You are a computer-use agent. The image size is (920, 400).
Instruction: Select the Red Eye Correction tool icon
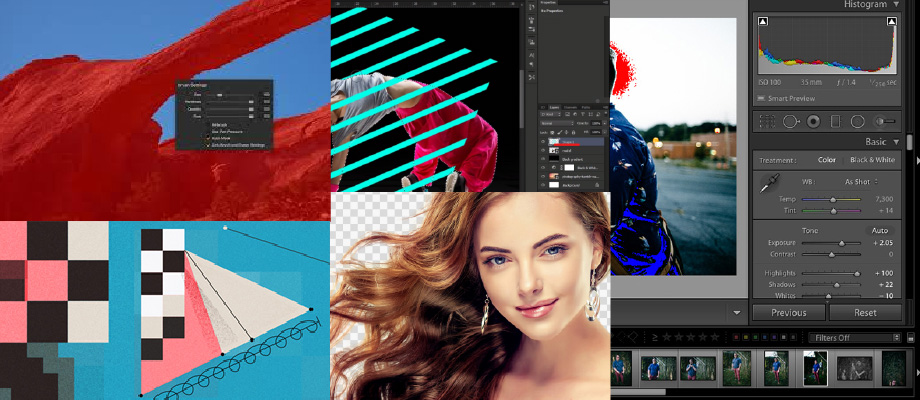813,121
